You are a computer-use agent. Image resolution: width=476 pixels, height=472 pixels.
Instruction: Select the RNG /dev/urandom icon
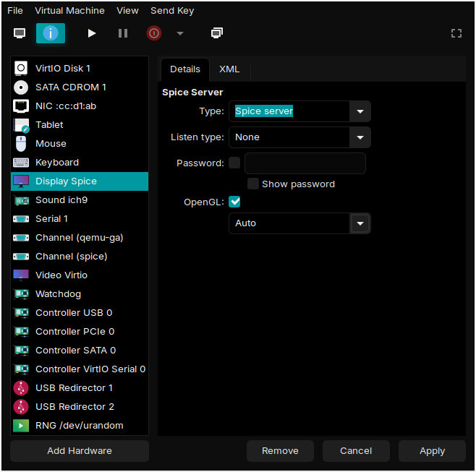point(21,426)
